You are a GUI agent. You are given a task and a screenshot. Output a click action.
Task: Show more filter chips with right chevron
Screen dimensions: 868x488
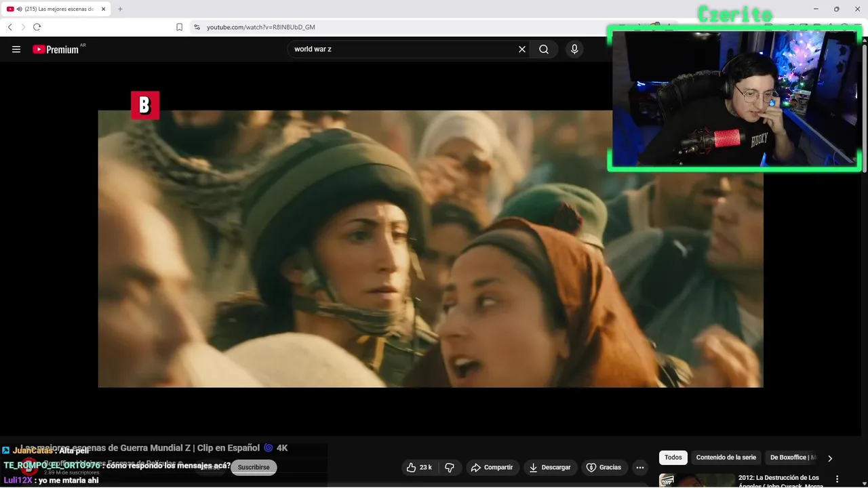coord(829,458)
